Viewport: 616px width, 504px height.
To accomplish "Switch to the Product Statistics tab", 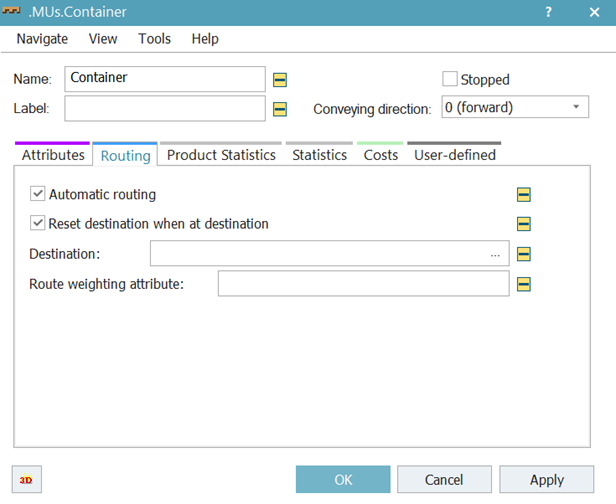I will [221, 155].
